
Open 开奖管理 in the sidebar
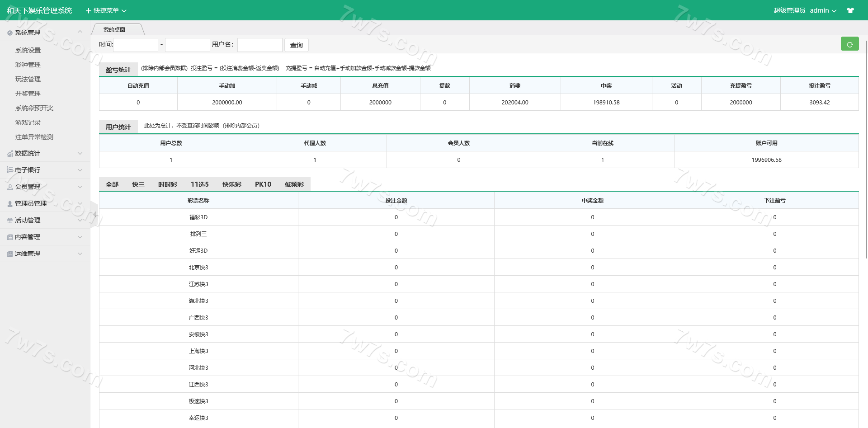28,94
